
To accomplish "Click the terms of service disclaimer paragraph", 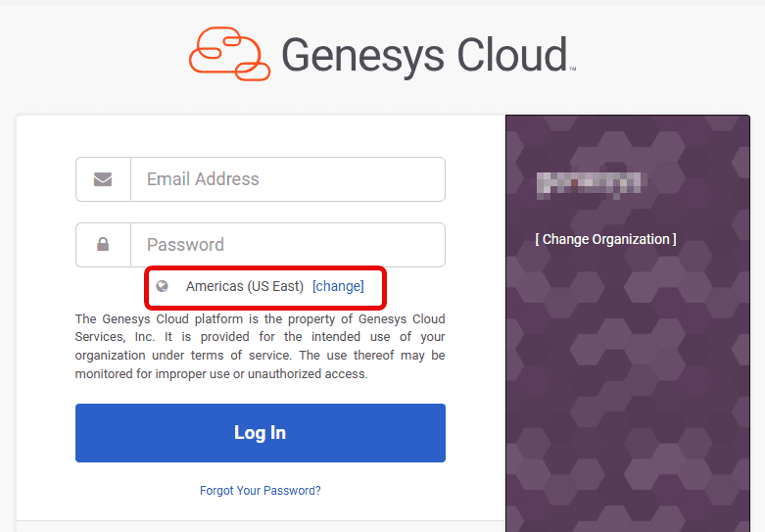I will point(261,346).
